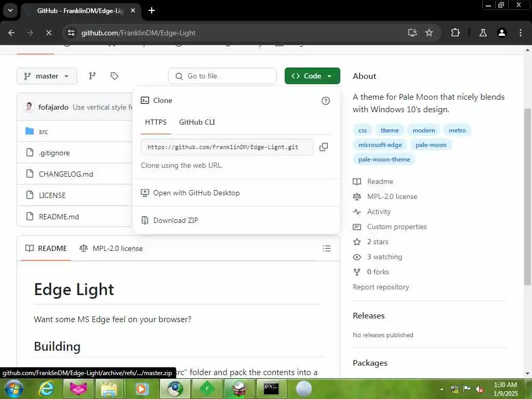Viewport: 532px width, 399px height.
Task: Open the tab search dropdown arrow
Action: point(10,10)
